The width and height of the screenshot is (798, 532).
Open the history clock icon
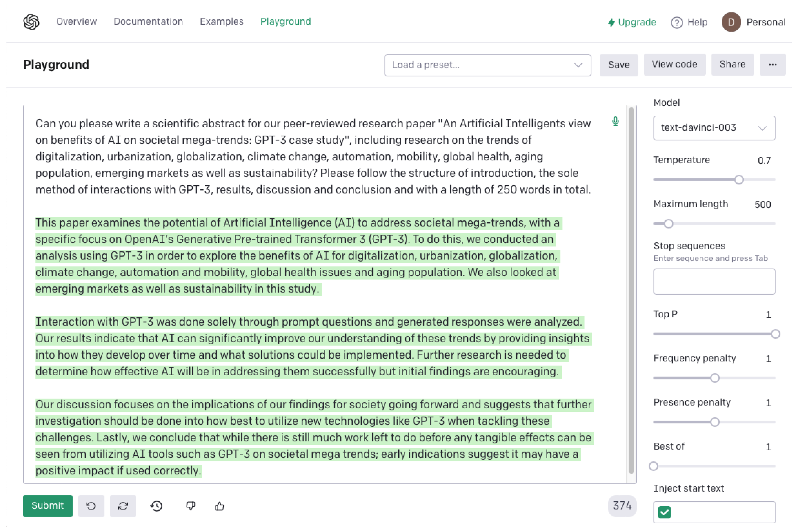coord(156,506)
